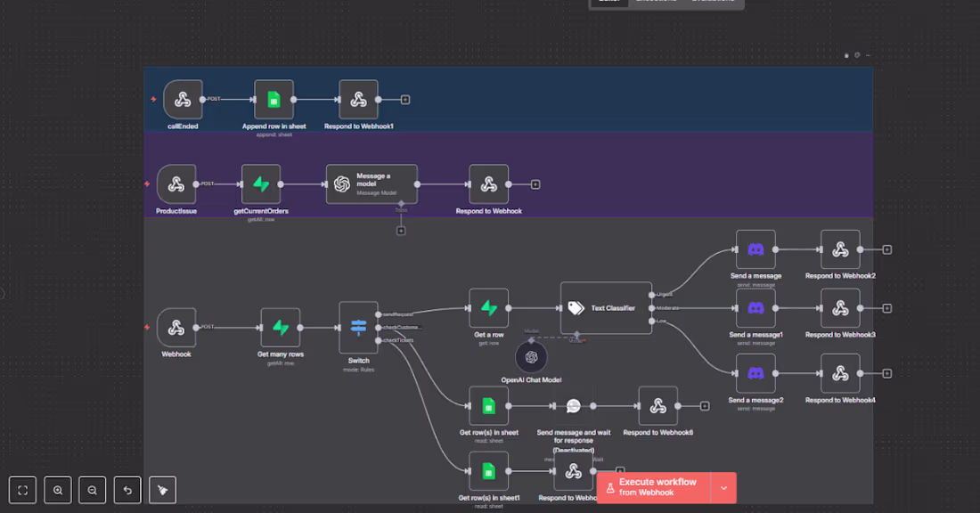Select the OpenAI Chat Model sub-node
Screen dimensions: 980x513
[531, 357]
